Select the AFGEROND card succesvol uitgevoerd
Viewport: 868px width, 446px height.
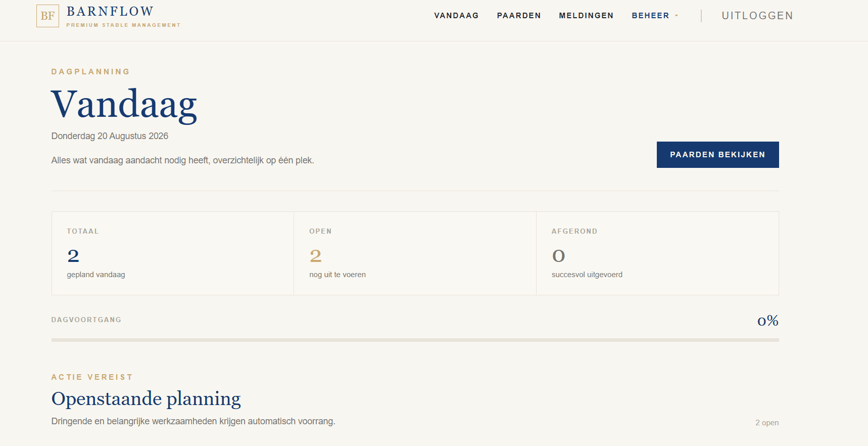point(657,253)
